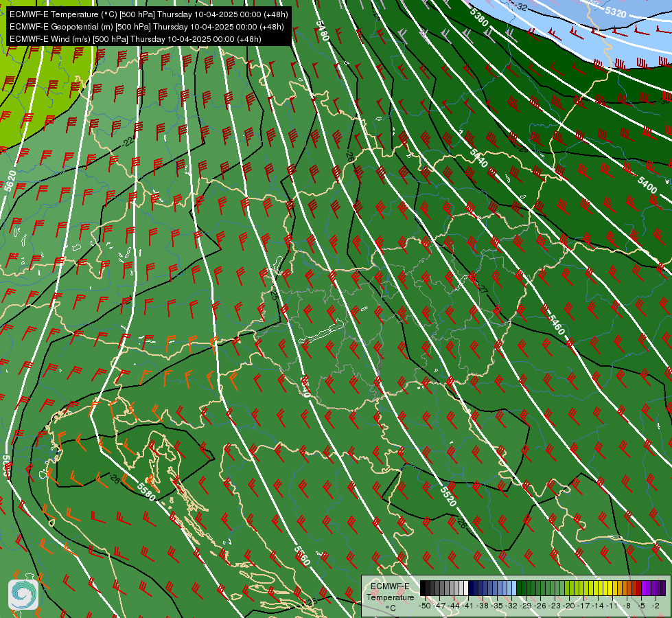This screenshot has width=672, height=618.
Task: Click the 5380 geopotential contour label
Action: coord(478,16)
